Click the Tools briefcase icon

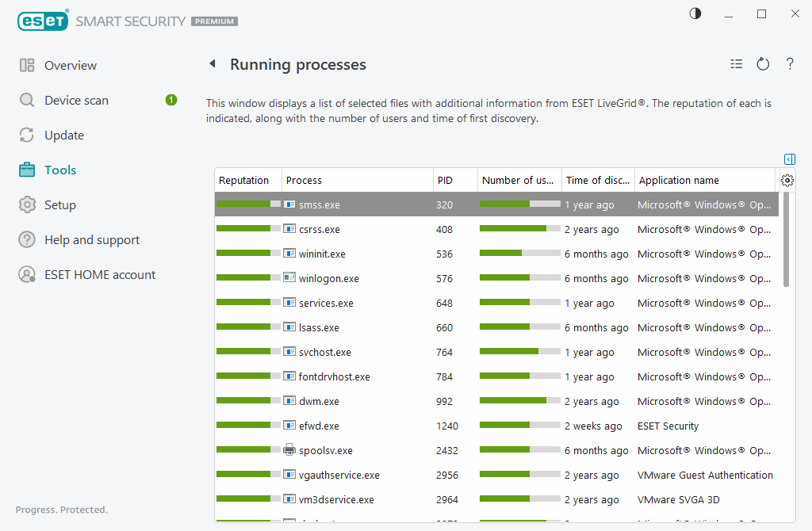coord(27,170)
